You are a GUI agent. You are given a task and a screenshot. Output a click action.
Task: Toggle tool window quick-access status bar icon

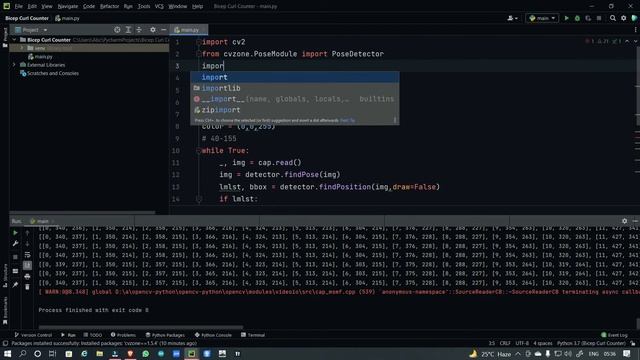pyautogui.click(x=5, y=343)
